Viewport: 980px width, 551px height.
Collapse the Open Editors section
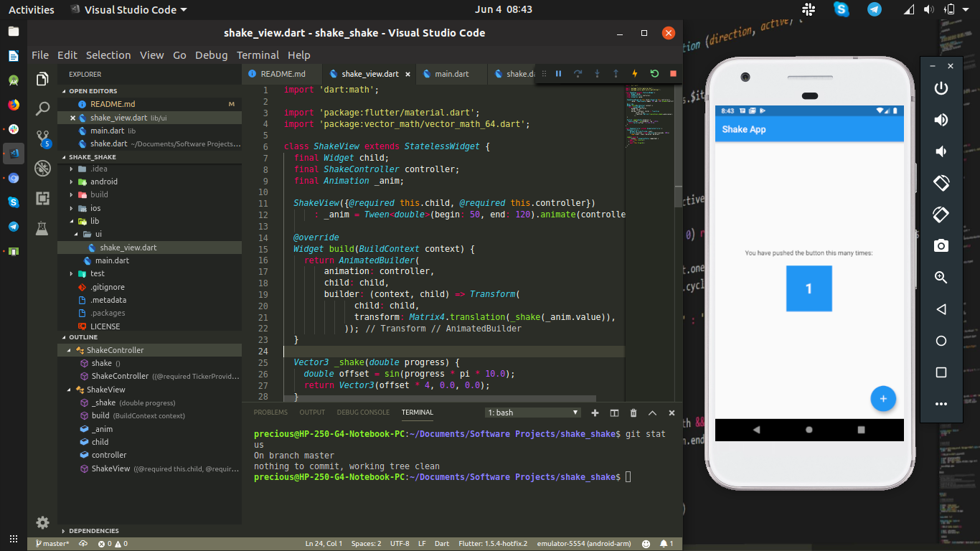pyautogui.click(x=149, y=91)
